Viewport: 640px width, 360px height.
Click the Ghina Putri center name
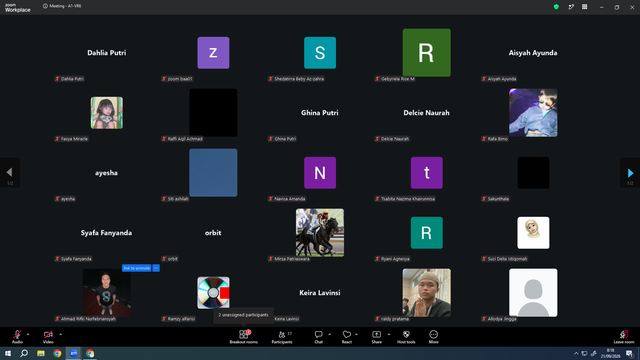(320, 113)
